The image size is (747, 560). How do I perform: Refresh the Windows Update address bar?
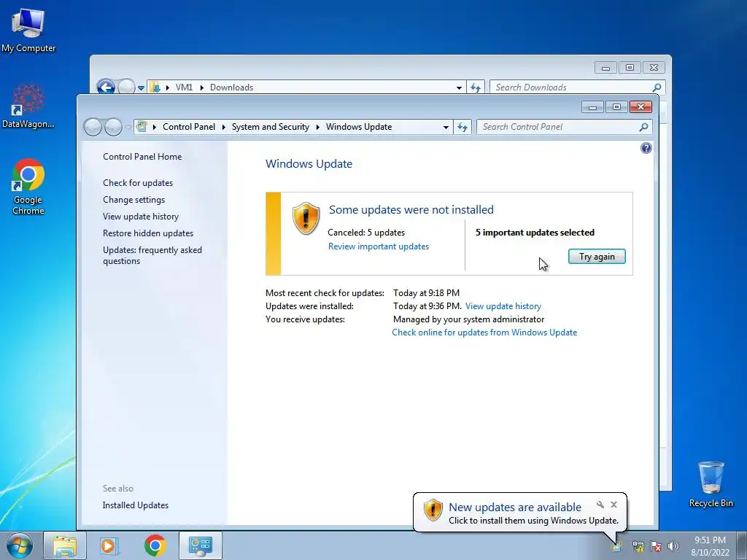462,127
